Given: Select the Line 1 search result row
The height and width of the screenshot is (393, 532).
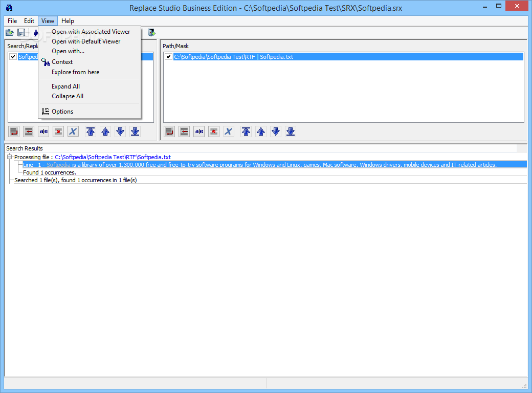Looking at the screenshot, I should pos(275,165).
